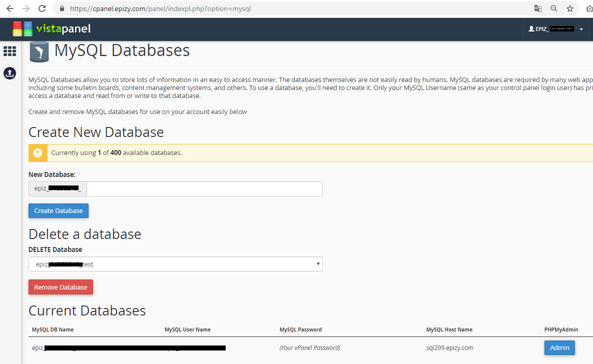Click the upload icon in left sidebar
The width and height of the screenshot is (593, 364).
[x=10, y=73]
